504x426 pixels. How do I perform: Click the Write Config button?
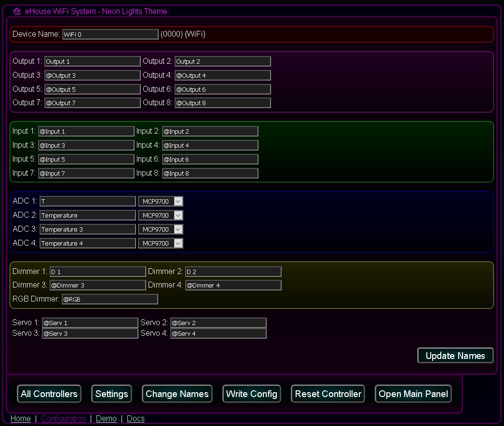251,394
